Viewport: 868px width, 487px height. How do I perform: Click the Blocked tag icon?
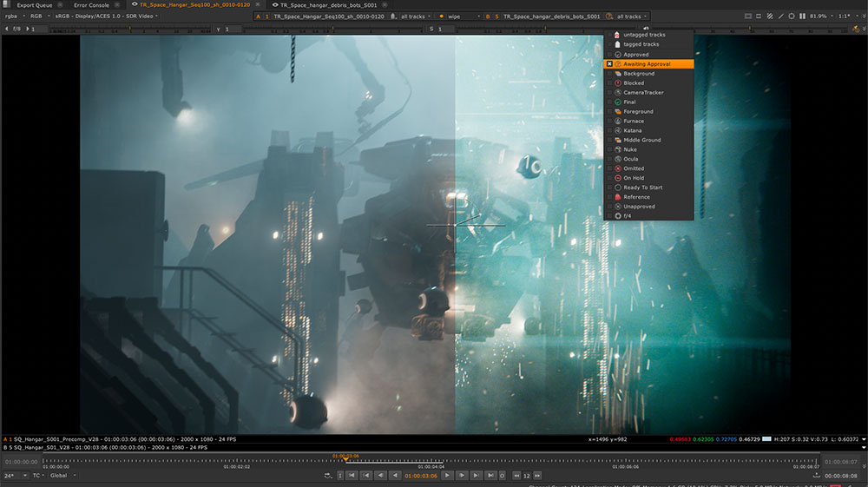[x=618, y=83]
